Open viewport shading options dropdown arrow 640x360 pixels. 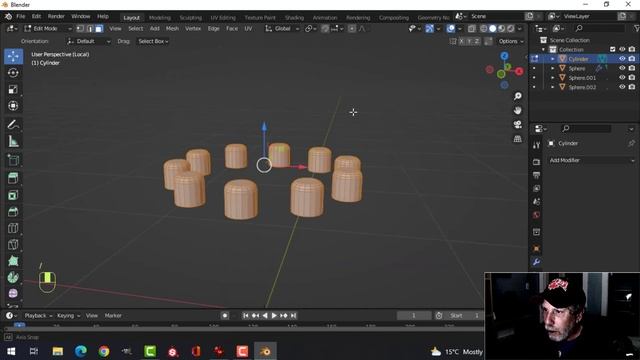pos(520,29)
